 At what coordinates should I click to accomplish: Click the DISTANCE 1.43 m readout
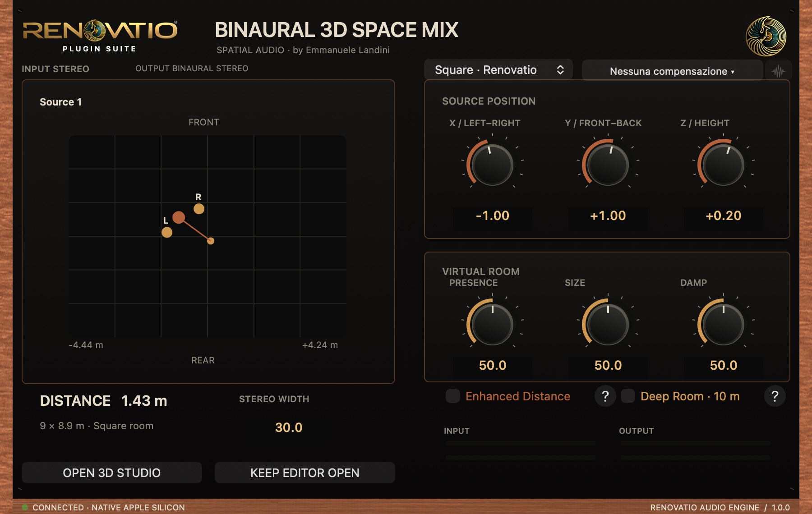click(103, 401)
